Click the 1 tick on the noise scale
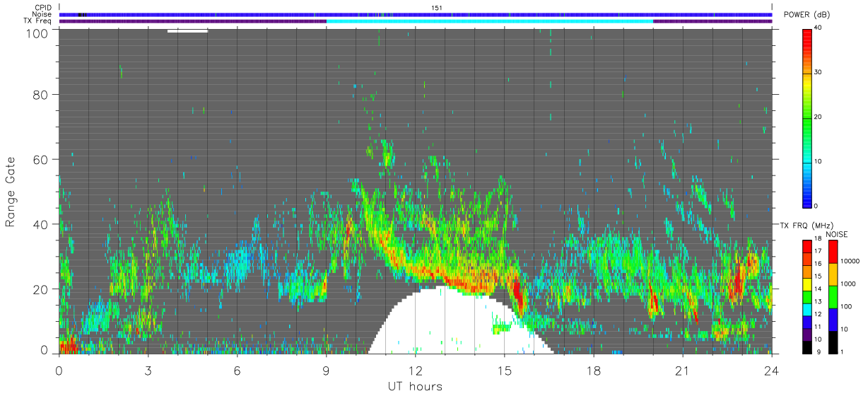 (x=843, y=351)
